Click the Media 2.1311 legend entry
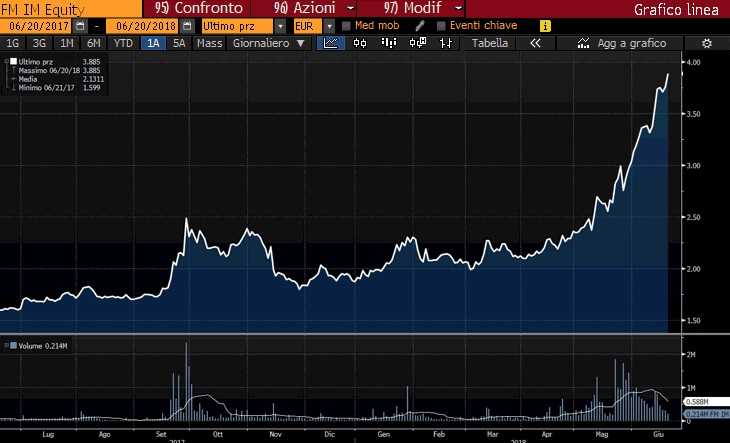This screenshot has width=730, height=443. coord(61,79)
